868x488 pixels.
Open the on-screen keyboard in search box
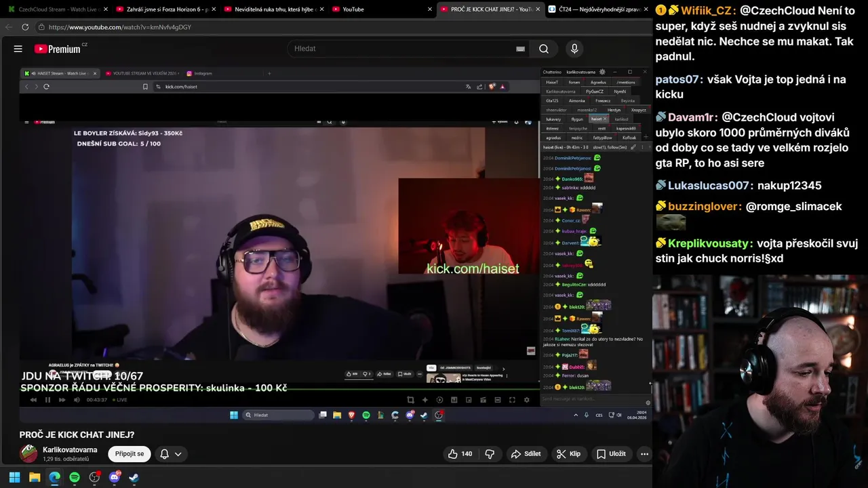(520, 49)
